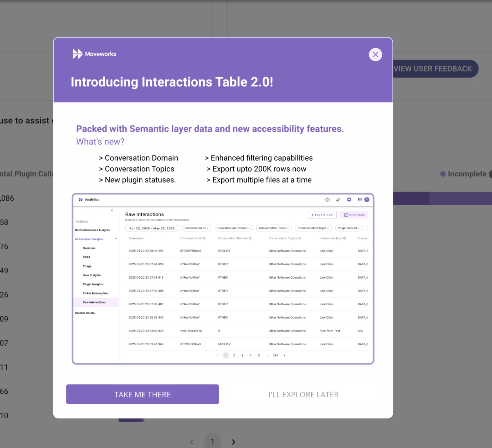The height and width of the screenshot is (448, 492).
Task: Click the pencil edit icon in preview
Action: [x=338, y=200]
